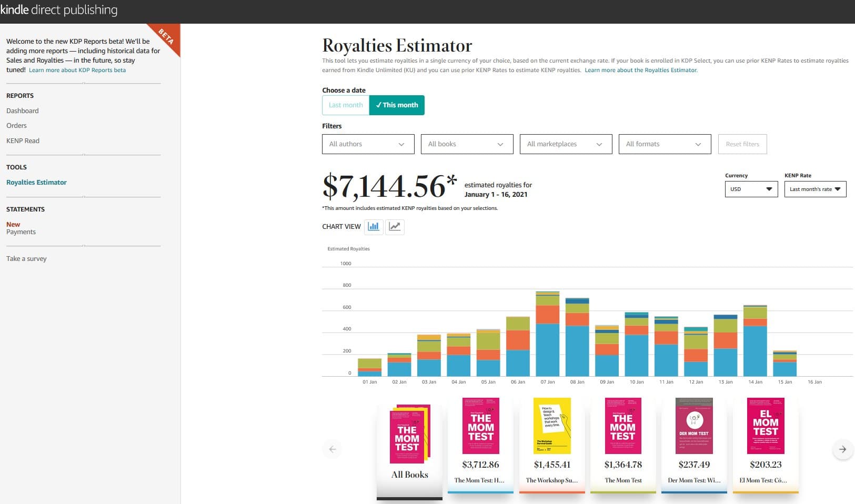Switch chart view to line chart icon

395,227
